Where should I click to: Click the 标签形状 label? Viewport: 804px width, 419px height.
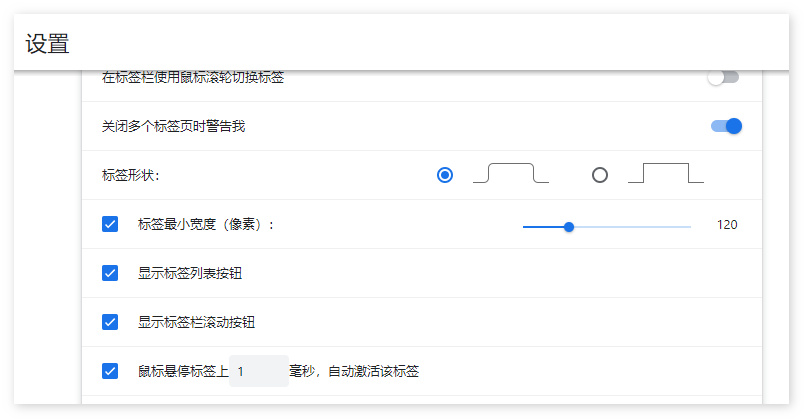[130, 175]
